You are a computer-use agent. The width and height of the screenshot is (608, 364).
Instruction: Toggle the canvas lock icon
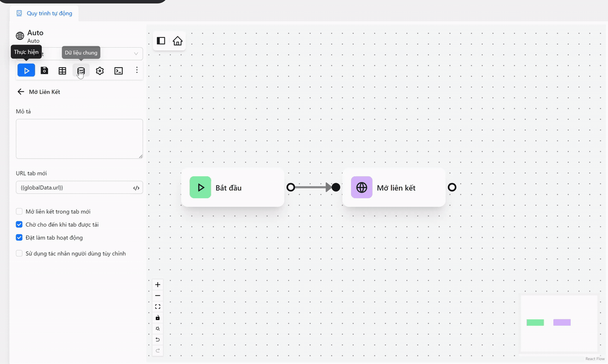click(158, 317)
